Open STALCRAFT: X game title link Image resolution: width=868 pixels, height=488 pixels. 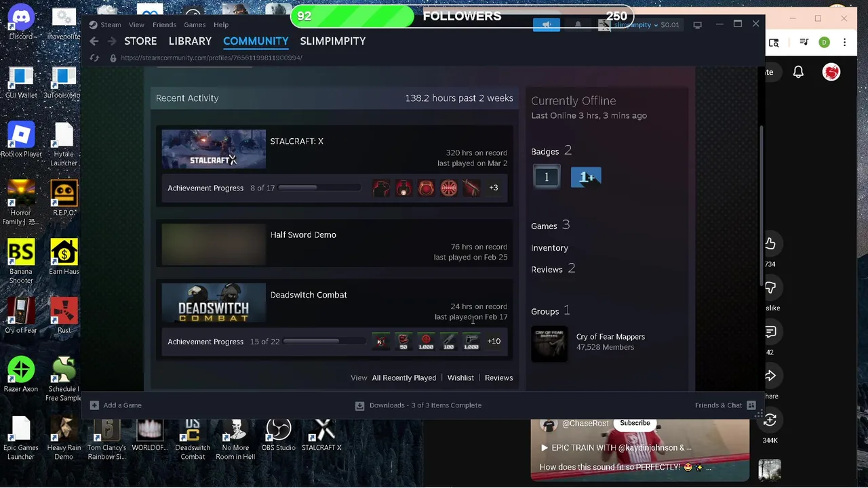pos(297,141)
